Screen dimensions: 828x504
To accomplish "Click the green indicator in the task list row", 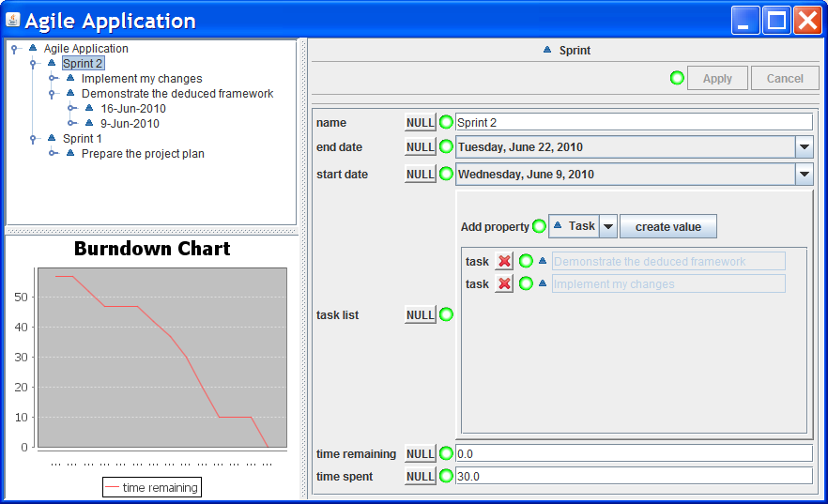I will (446, 314).
